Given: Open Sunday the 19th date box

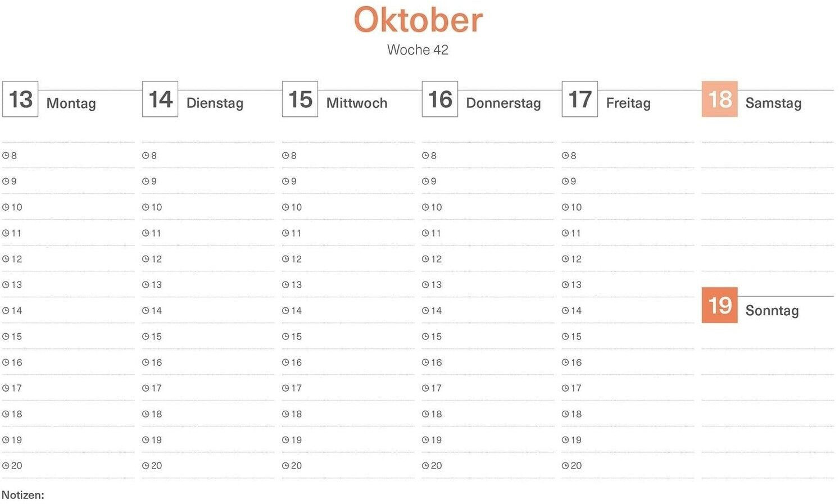Looking at the screenshot, I should click(x=719, y=306).
